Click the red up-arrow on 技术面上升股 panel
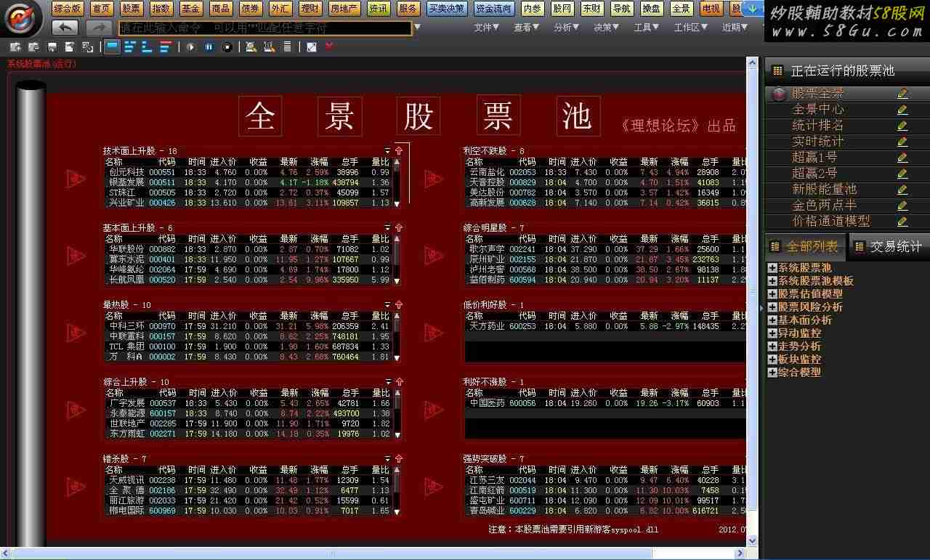930x560 pixels. [x=398, y=151]
